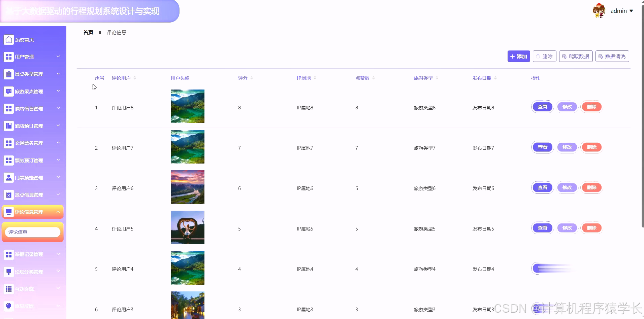The width and height of the screenshot is (644, 319).
Task: Open the 修改 button for 评论用户8
Action: pos(567,107)
